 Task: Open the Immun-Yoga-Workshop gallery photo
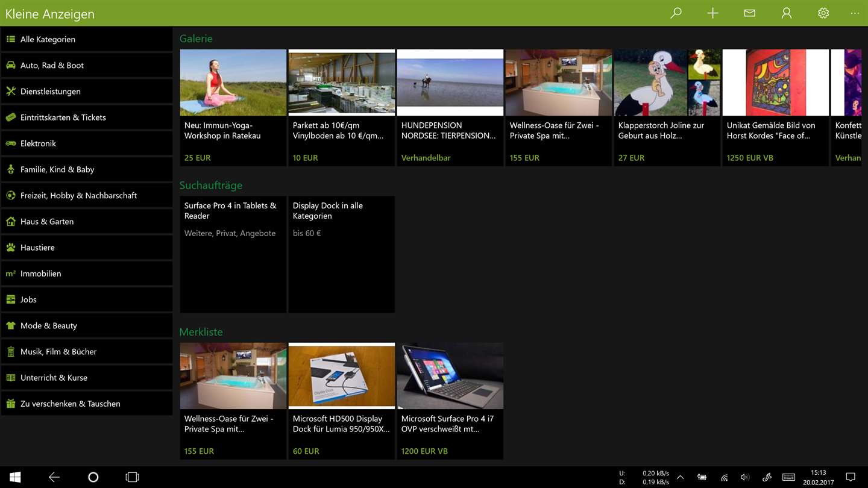233,83
